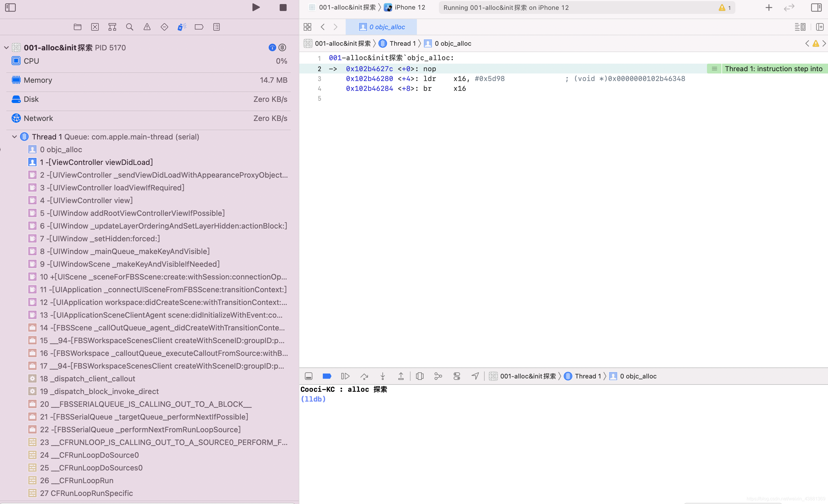Open the Breakpoint navigator icon

click(x=199, y=27)
